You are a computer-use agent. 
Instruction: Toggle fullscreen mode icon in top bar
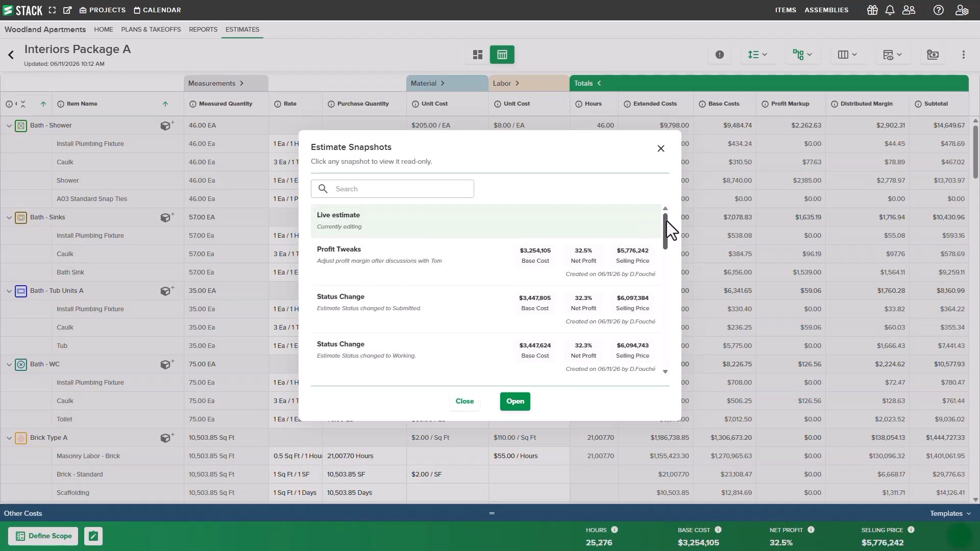point(52,10)
